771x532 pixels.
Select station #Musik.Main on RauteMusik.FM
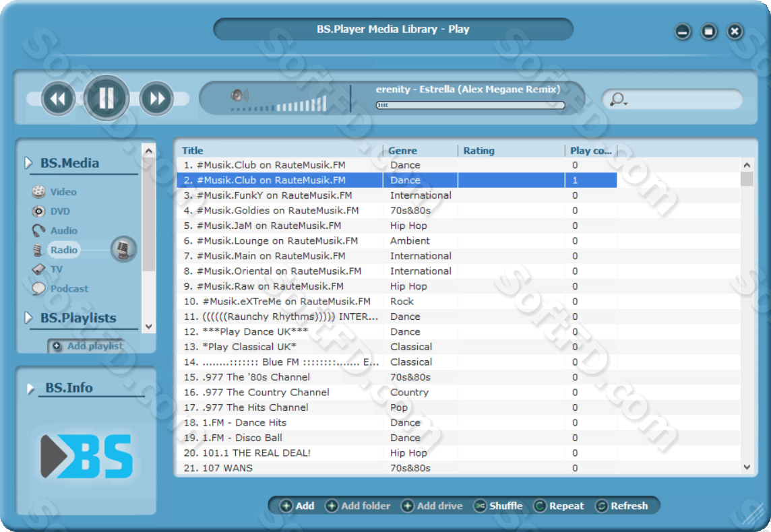(x=397, y=256)
